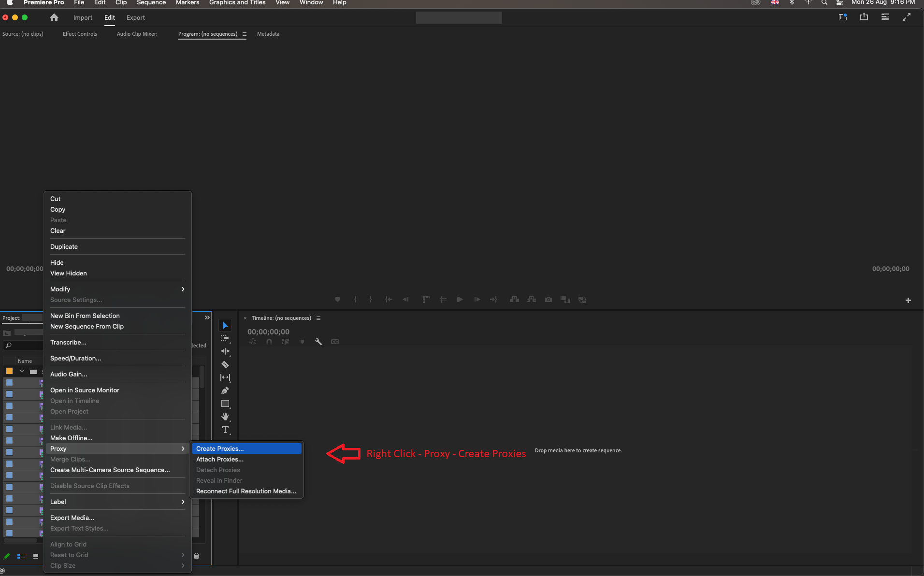Open Graphics and Titles menu

click(237, 2)
